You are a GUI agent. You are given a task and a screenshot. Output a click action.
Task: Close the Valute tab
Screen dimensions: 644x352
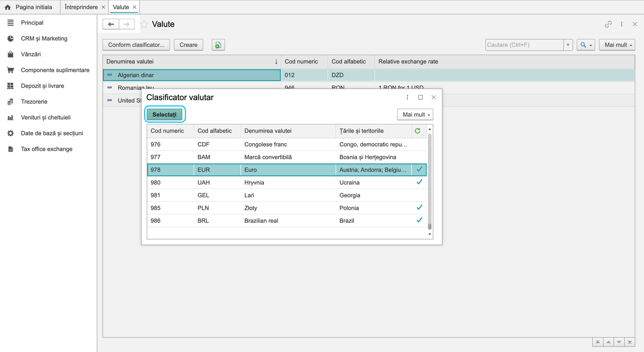pyautogui.click(x=134, y=7)
